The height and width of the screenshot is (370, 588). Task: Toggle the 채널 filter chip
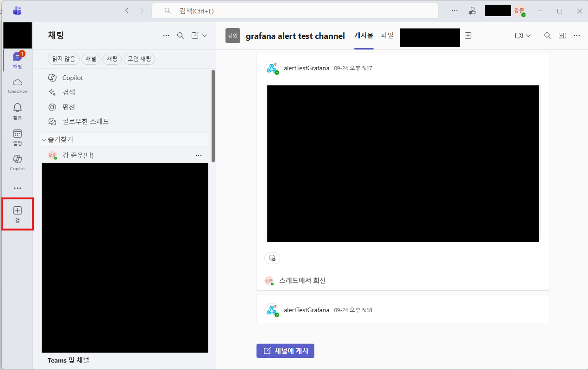tap(91, 59)
